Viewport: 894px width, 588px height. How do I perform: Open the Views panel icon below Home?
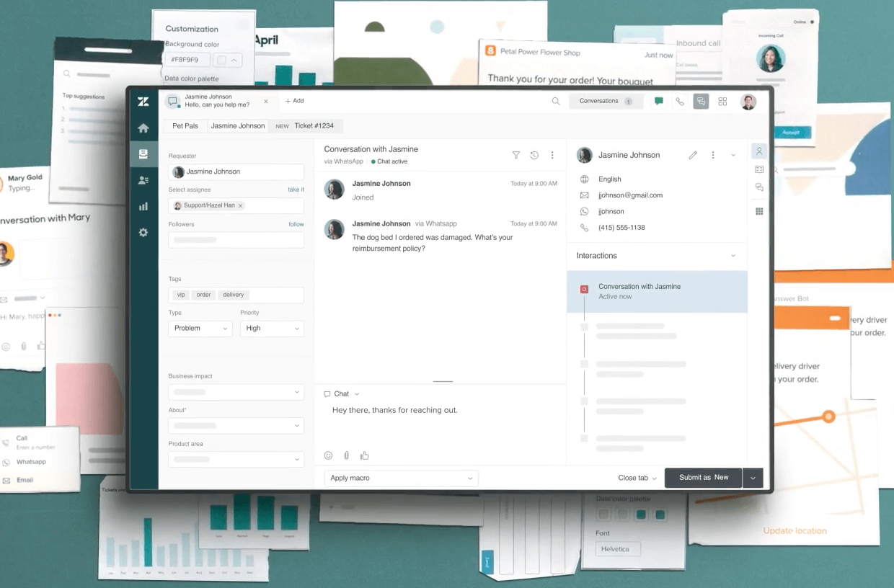(143, 153)
